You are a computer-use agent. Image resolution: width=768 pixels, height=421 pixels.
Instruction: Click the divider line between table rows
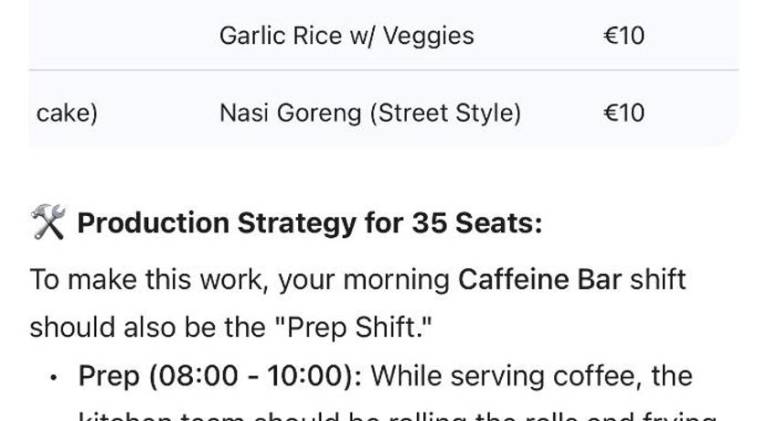click(384, 71)
